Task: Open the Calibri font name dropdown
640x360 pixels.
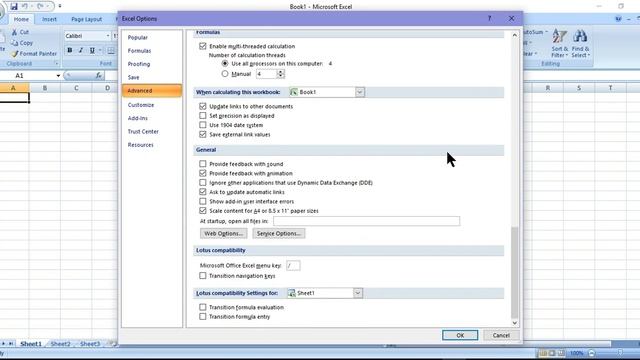Action: pos(108,36)
